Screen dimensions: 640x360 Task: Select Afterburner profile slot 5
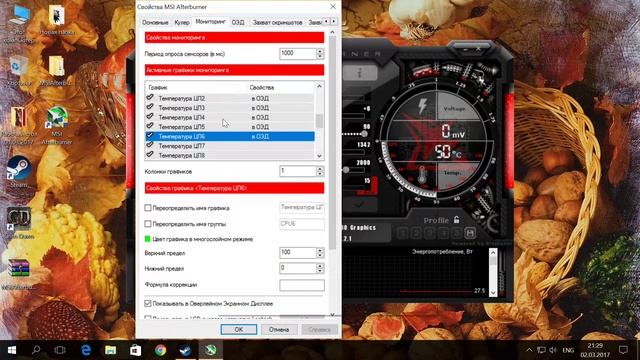pyautogui.click(x=457, y=233)
